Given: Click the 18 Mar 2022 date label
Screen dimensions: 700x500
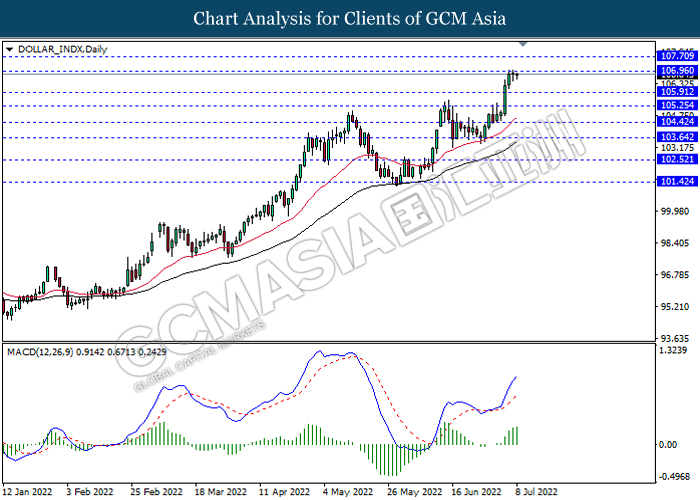Looking at the screenshot, I should click(221, 492).
